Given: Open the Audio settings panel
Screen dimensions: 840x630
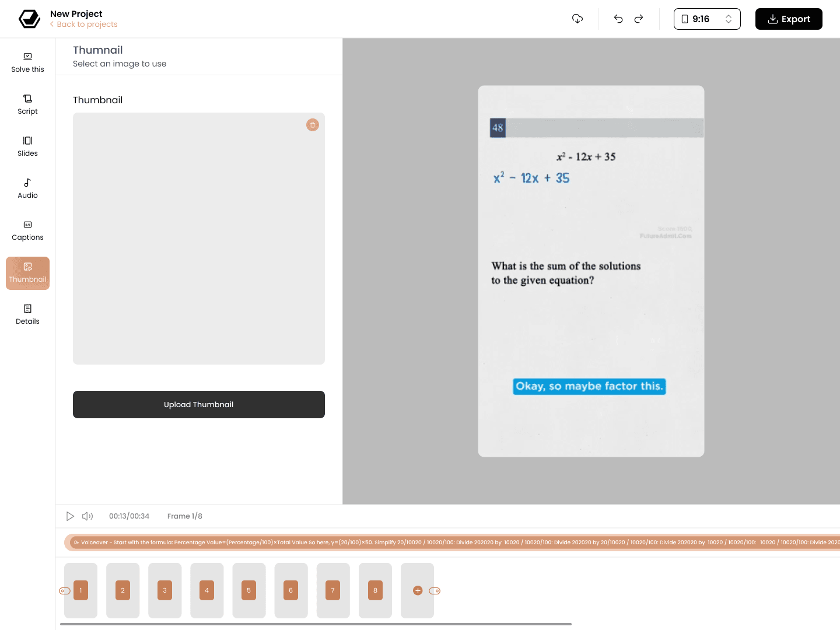Looking at the screenshot, I should click(27, 189).
